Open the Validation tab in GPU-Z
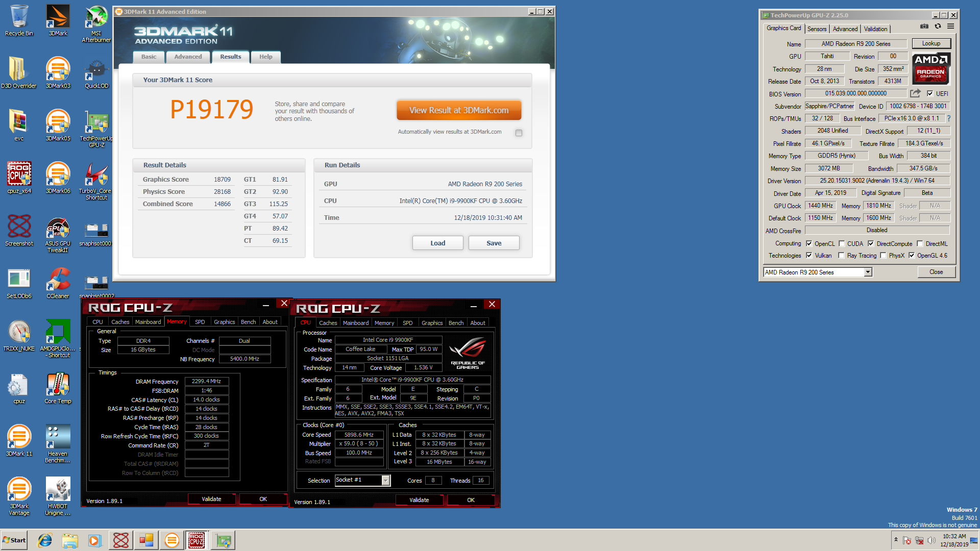980x551 pixels. (x=875, y=29)
